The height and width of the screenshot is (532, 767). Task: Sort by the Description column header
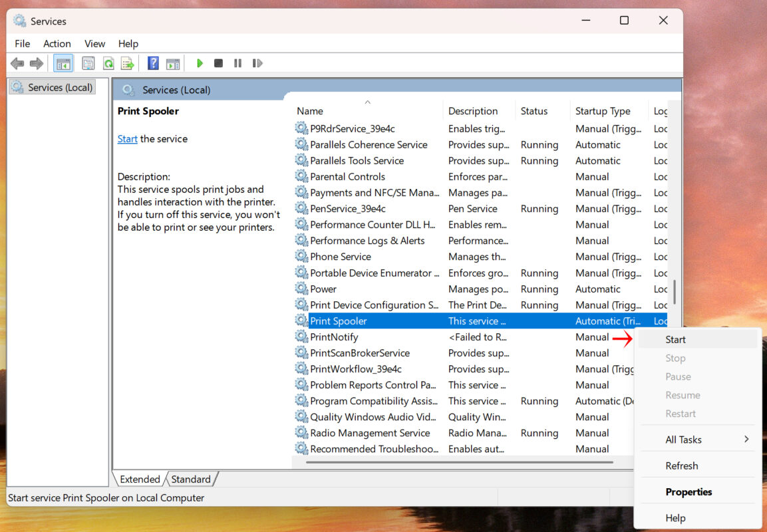(x=479, y=111)
